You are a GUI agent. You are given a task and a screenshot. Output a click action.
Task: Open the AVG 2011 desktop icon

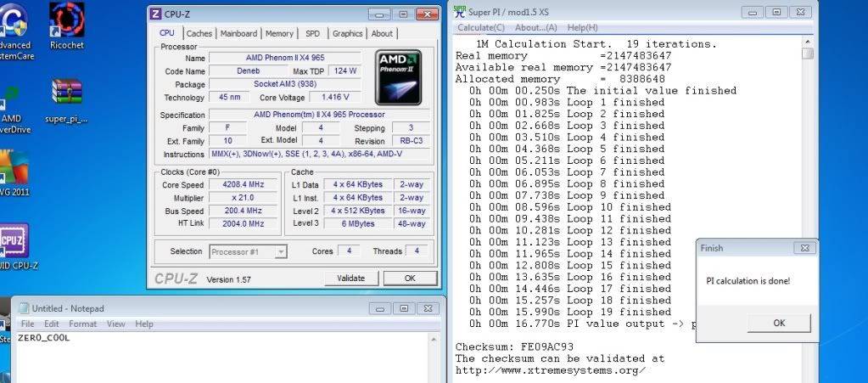click(14, 173)
